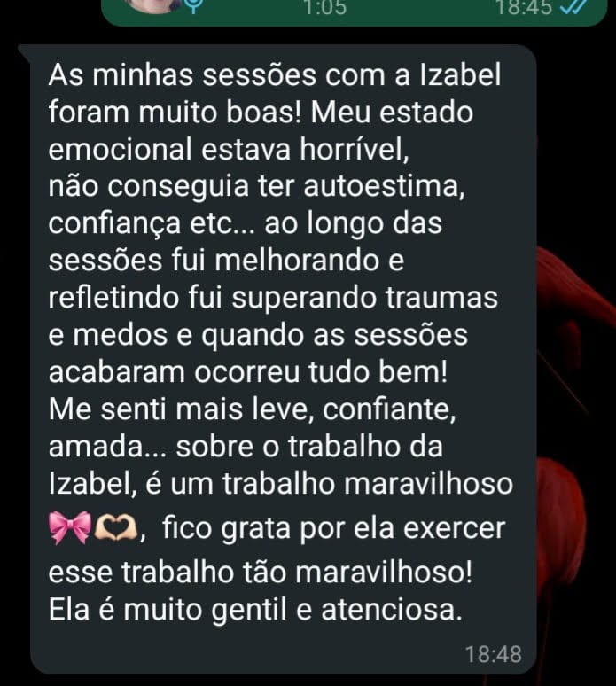Viewport: 616px width, 686px height.
Task: Click the text "Me senti mais leve, confiante,"
Action: (252, 409)
